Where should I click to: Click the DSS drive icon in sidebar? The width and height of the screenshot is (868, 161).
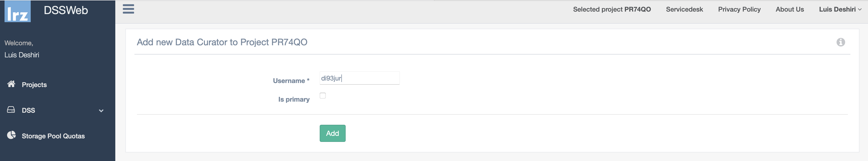tap(11, 109)
